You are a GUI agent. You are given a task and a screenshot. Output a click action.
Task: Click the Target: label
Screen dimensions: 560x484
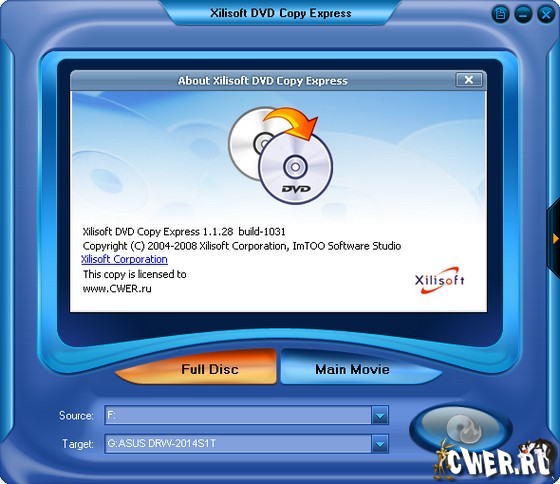point(78,444)
